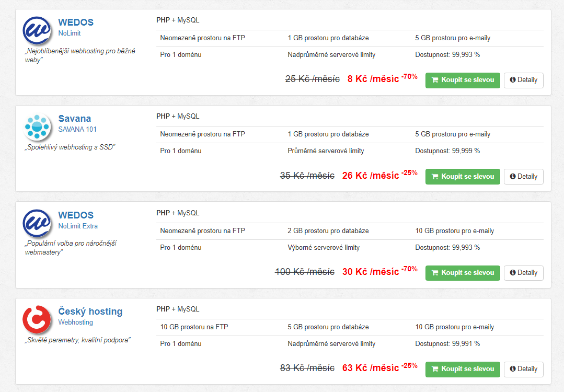Buy WEDOS NoLimit at 8 Kč discount
Image resolution: width=564 pixels, height=392 pixels.
[x=463, y=80]
